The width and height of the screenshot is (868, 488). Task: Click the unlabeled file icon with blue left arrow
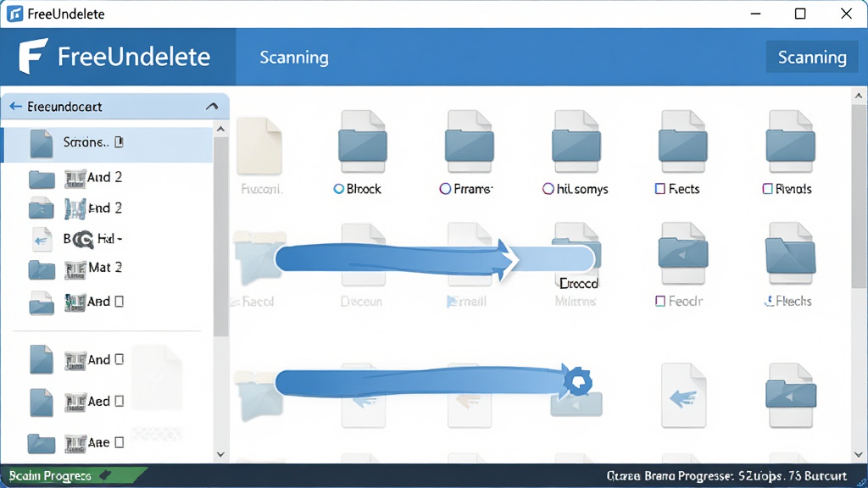(684, 396)
